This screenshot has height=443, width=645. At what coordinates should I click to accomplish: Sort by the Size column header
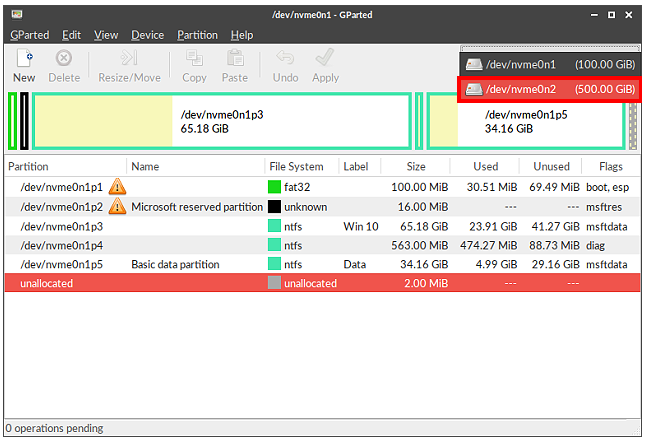416,167
